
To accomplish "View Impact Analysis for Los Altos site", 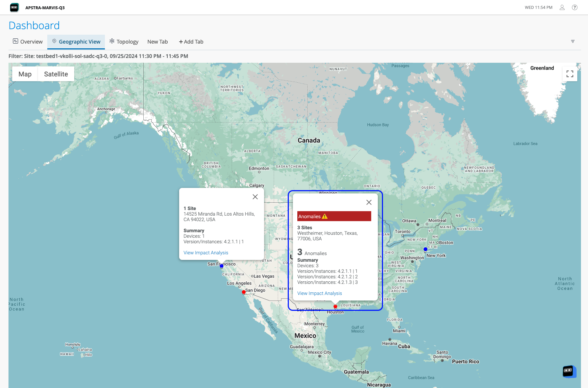I will [x=206, y=253].
